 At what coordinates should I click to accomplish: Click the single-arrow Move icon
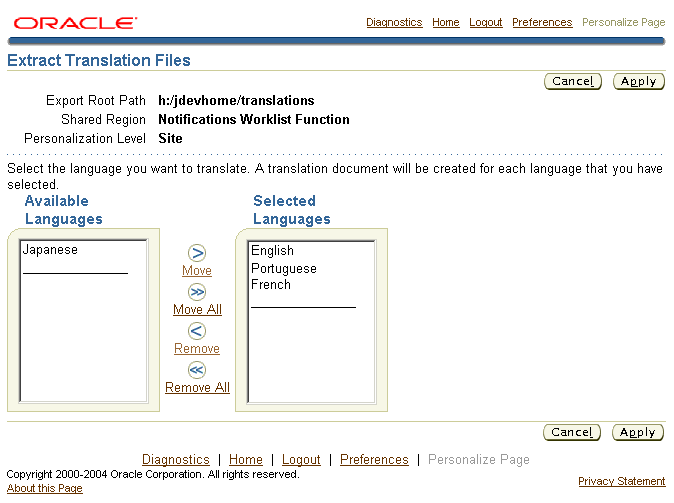[x=197, y=253]
